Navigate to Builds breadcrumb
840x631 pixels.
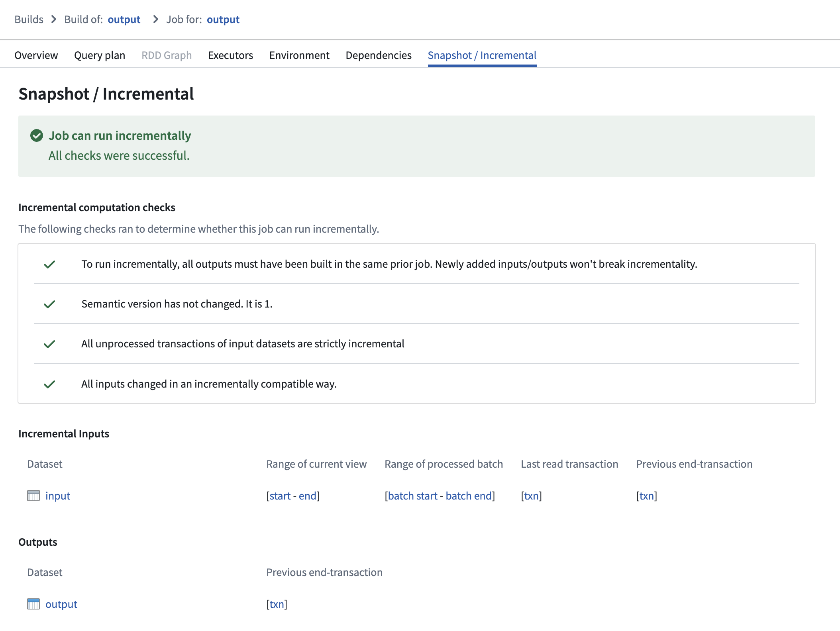pyautogui.click(x=29, y=20)
